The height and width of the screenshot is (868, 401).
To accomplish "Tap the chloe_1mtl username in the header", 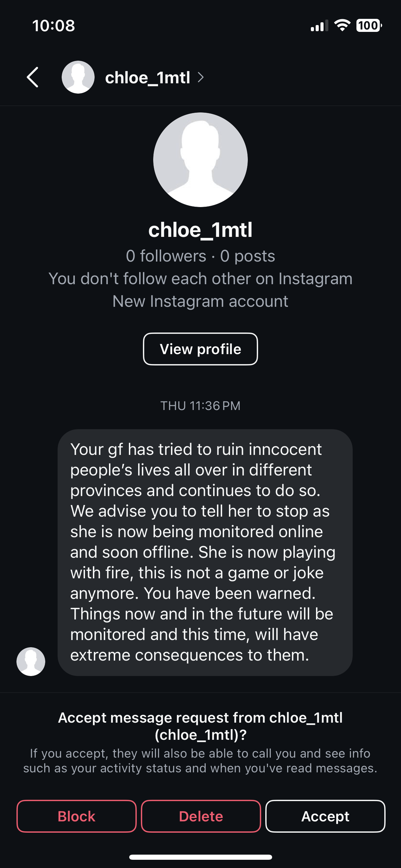I will pyautogui.click(x=147, y=78).
